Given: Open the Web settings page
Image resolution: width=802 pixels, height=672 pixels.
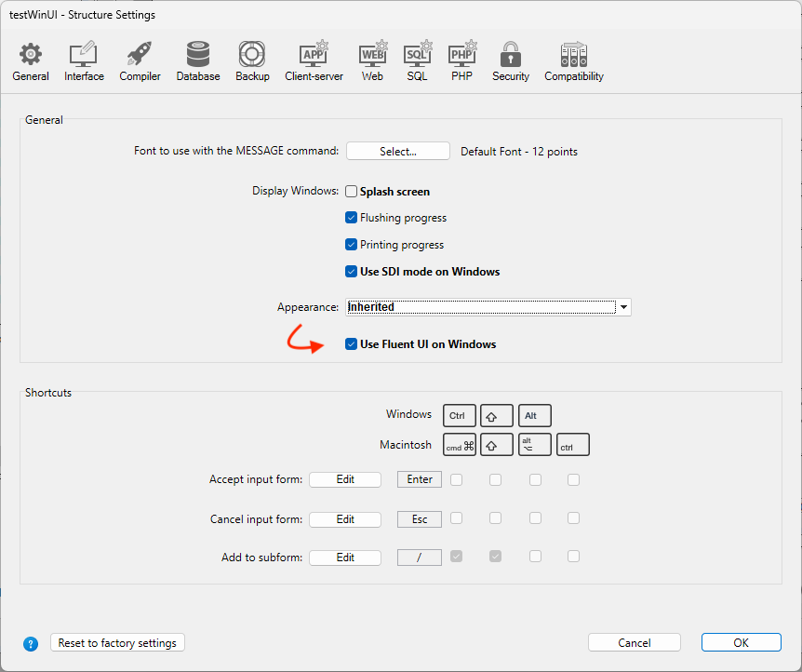Looking at the screenshot, I should click(x=372, y=61).
